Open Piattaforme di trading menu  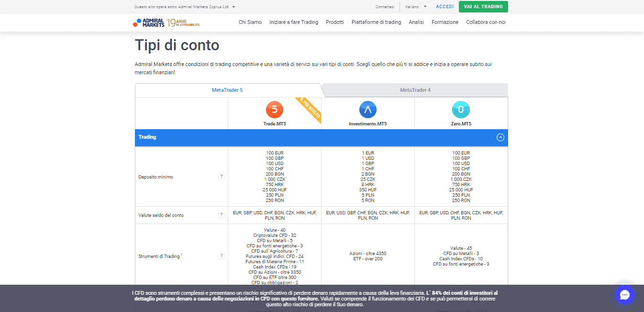[x=376, y=22]
